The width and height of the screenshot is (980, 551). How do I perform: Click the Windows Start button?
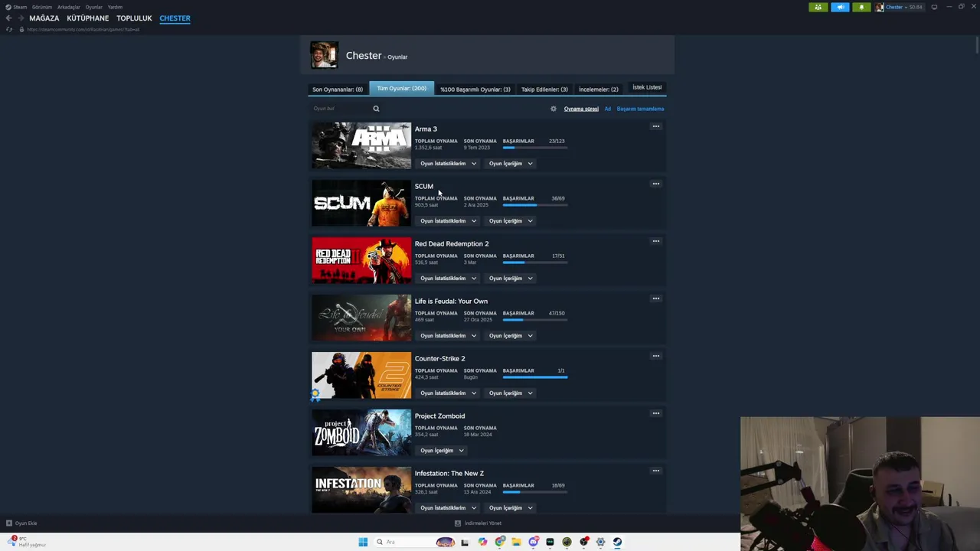point(363,542)
